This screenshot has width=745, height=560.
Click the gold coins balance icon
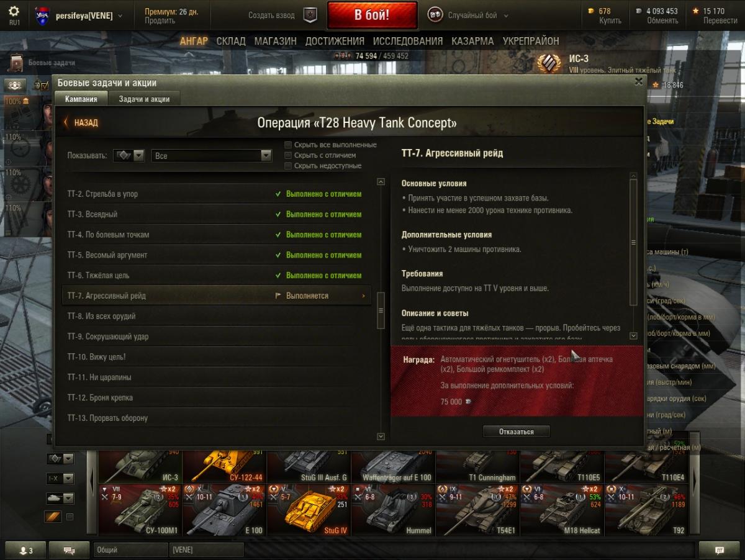(590, 11)
